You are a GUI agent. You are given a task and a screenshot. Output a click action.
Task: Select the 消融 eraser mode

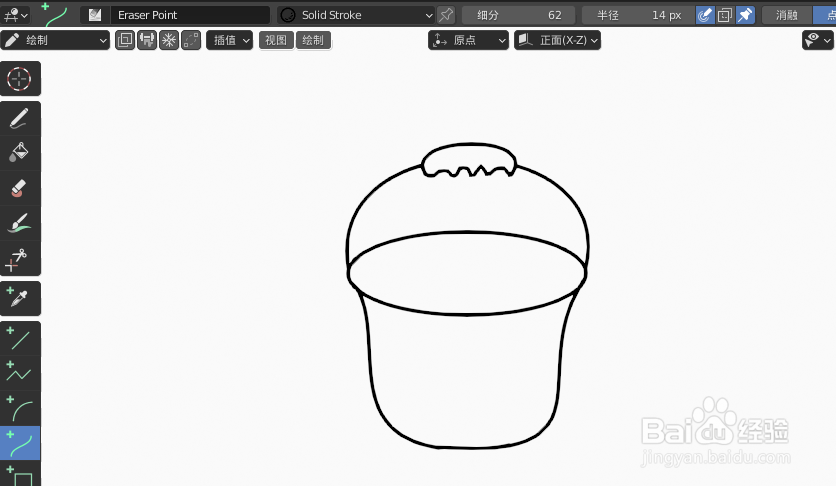coord(786,15)
